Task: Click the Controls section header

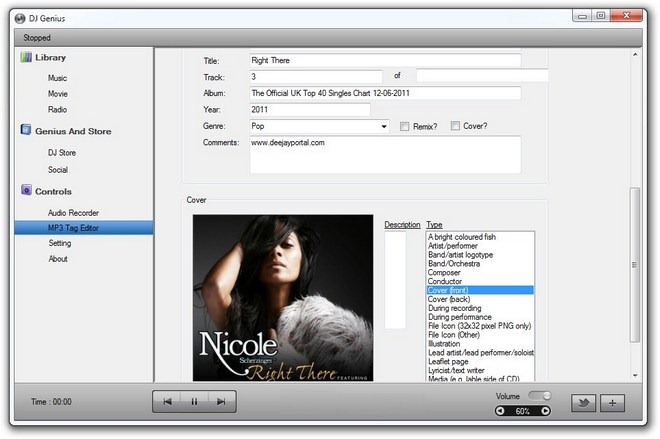Action: (x=53, y=192)
